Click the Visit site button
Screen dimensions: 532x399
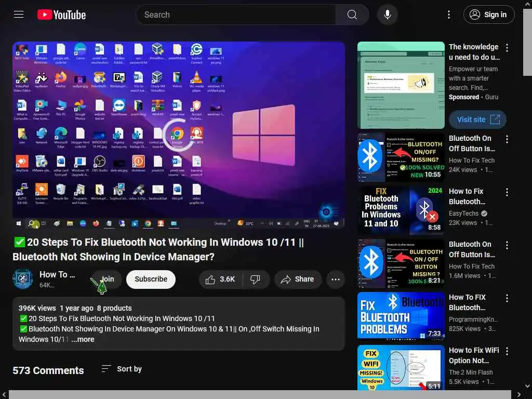[x=477, y=119]
